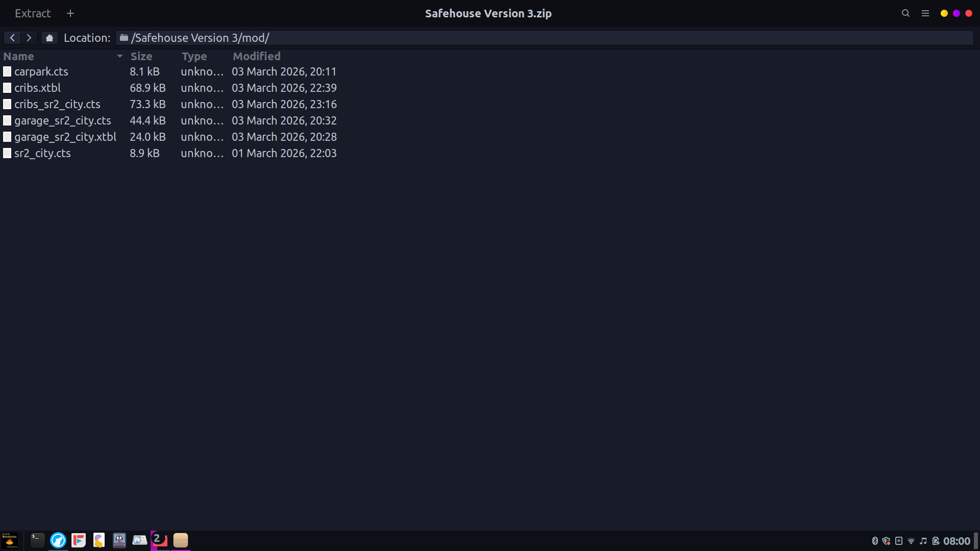Open the battery status tray icon
Screen dimensions: 980x551
936,541
